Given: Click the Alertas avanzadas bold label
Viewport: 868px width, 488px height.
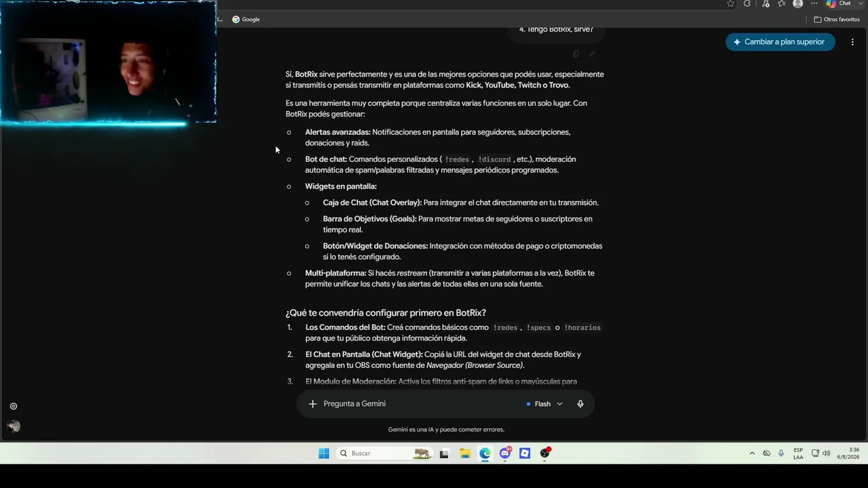Looking at the screenshot, I should pos(338,132).
